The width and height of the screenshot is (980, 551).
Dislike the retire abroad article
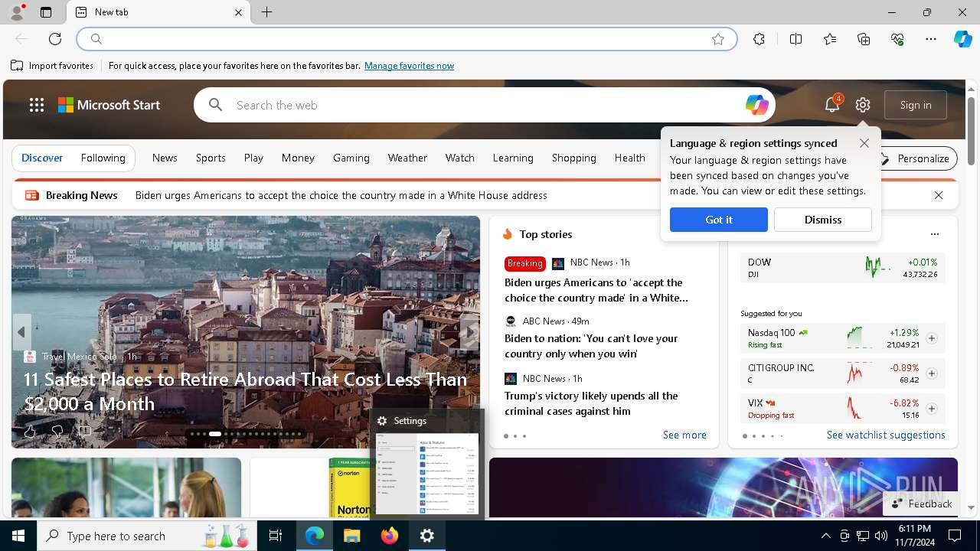[57, 432]
